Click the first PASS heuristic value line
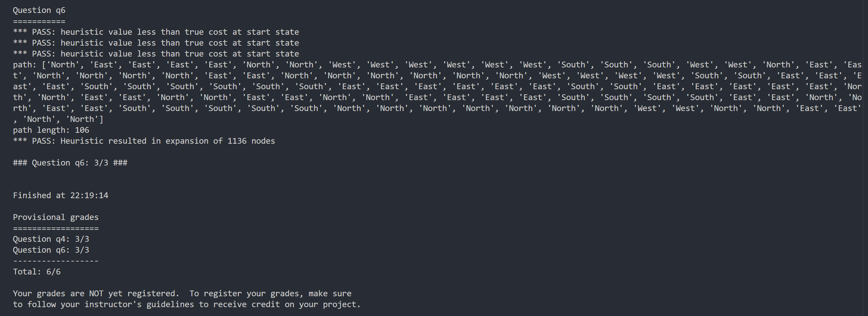 pyautogui.click(x=156, y=32)
